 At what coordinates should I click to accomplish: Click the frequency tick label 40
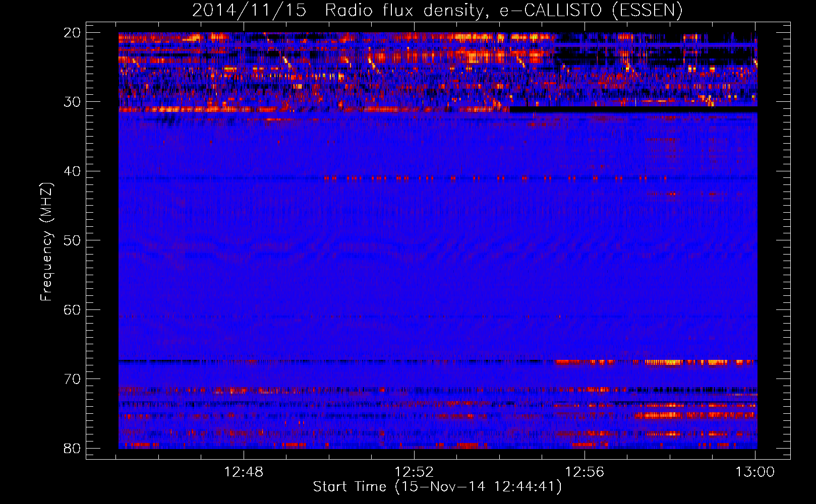[x=73, y=171]
